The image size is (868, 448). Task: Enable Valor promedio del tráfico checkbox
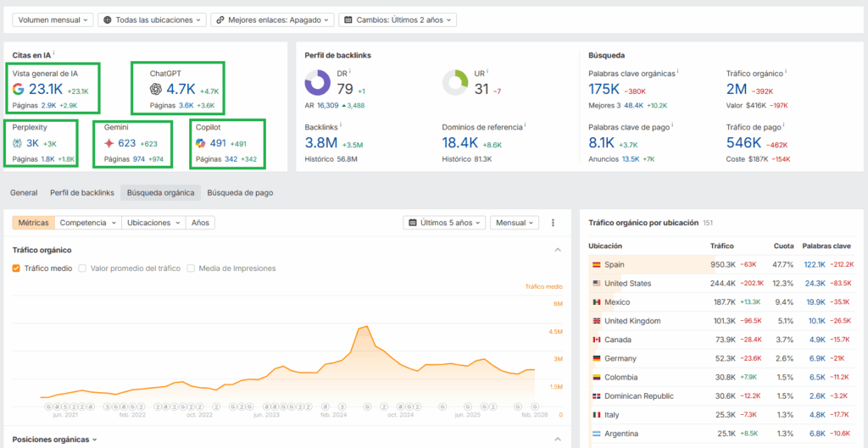pyautogui.click(x=82, y=268)
